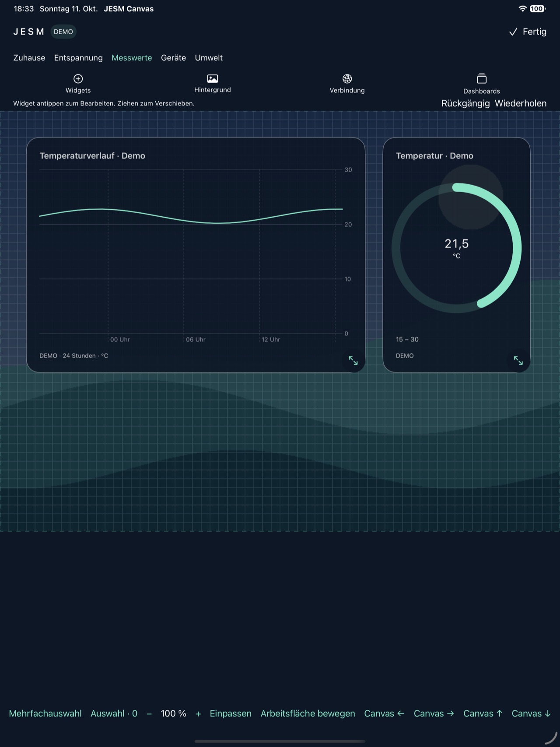Tap the resize handle on Temperatur gauge widget
The width and height of the screenshot is (560, 747).
click(x=518, y=360)
